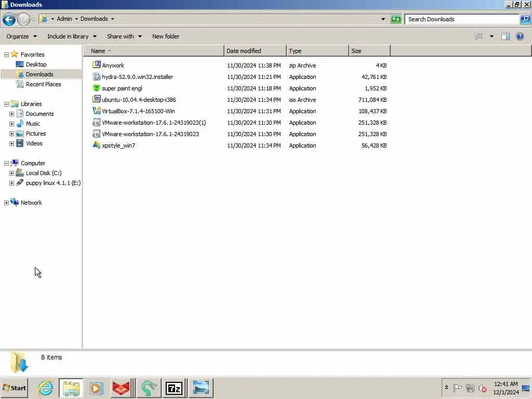Collapse the Favorites tree group

6,54
